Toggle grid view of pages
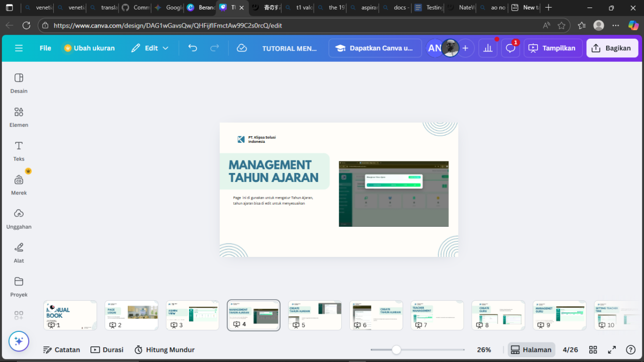The image size is (644, 362). click(x=593, y=350)
